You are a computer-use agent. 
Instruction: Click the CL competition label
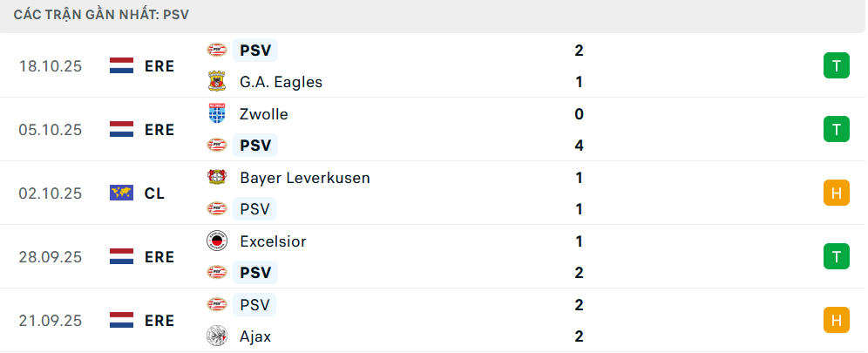[154, 193]
